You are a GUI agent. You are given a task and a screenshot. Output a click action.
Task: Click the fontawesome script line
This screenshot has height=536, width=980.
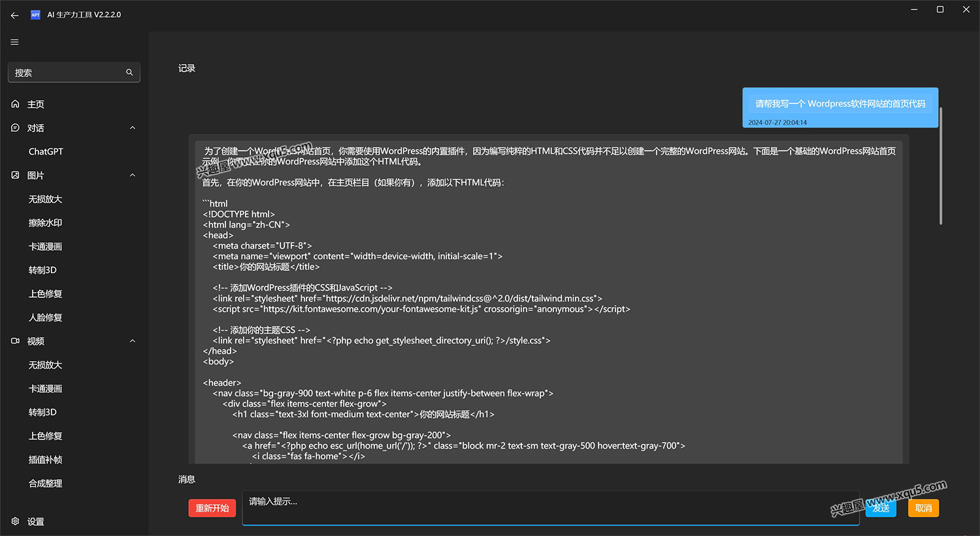click(x=421, y=309)
